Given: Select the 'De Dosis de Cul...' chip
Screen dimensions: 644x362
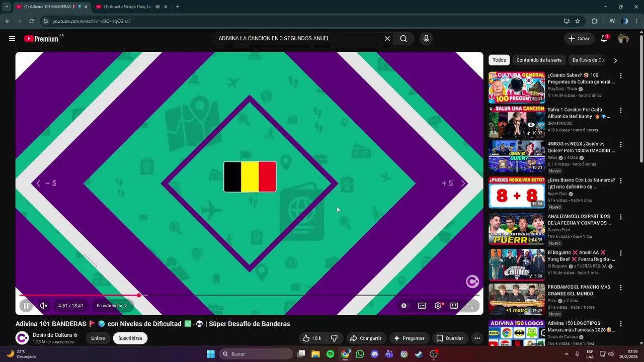Looking at the screenshot, I should tap(588, 60).
